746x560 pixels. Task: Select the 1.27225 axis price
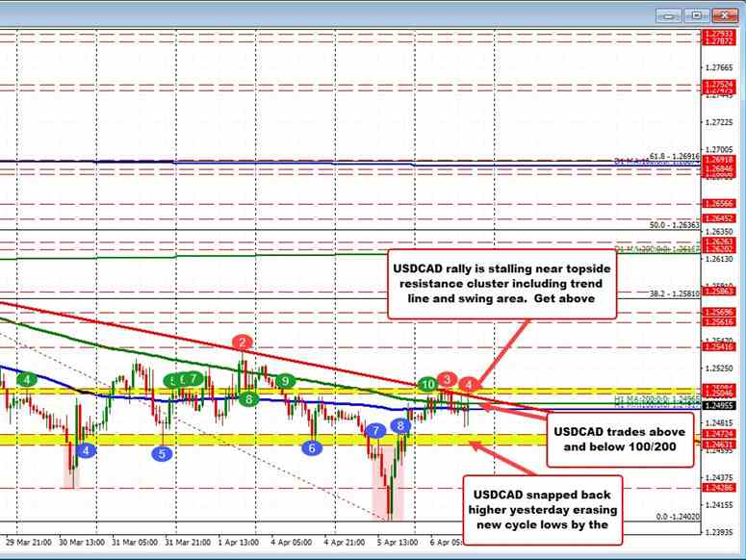(x=718, y=122)
